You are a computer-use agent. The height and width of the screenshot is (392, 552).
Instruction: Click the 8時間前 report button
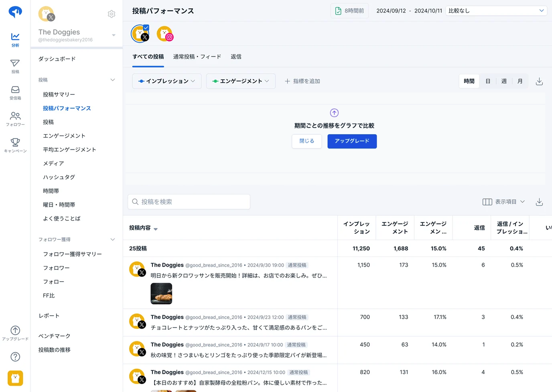pos(349,11)
